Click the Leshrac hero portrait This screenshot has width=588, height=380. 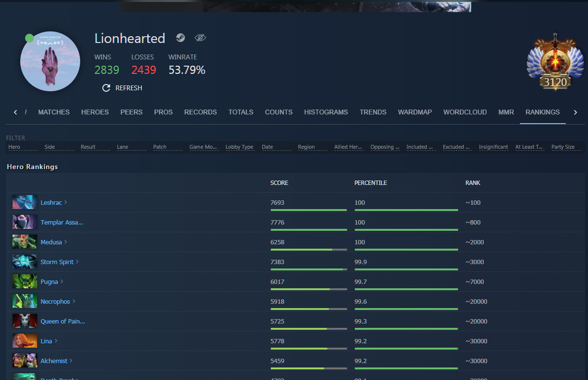pyautogui.click(x=25, y=202)
